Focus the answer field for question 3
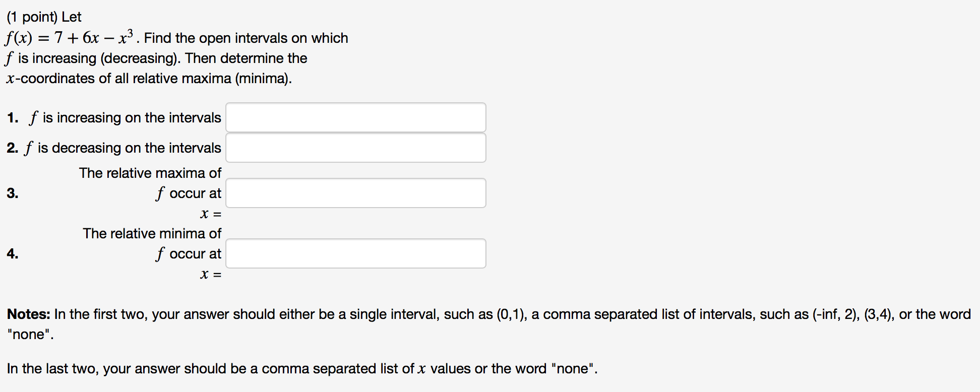980x392 pixels. pos(355,192)
